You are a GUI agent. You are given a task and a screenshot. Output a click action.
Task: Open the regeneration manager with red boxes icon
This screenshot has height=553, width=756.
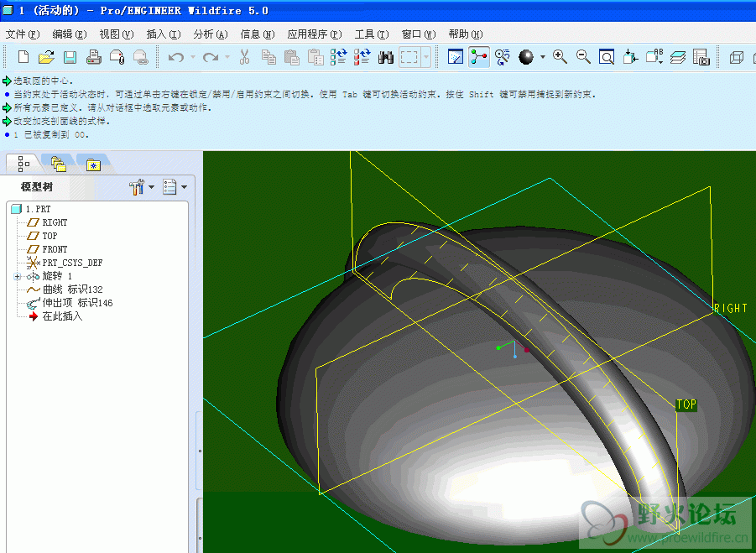[x=362, y=57]
